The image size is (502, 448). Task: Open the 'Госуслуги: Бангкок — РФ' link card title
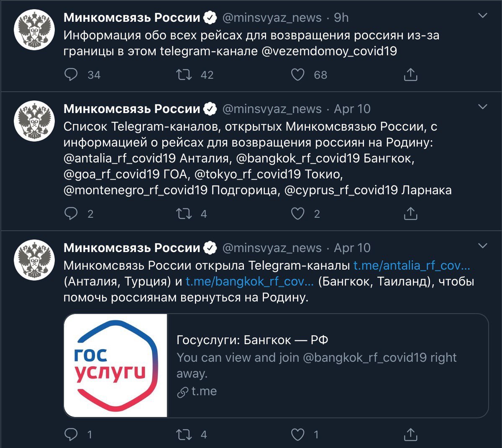252,340
